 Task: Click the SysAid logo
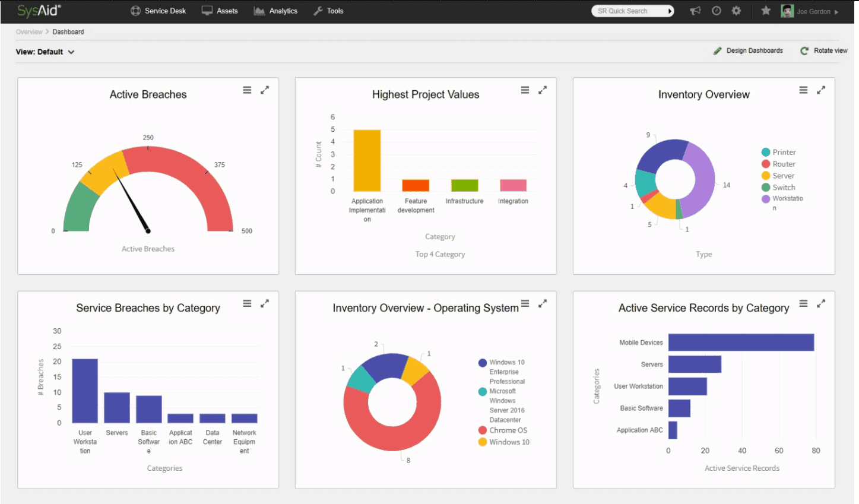39,11
